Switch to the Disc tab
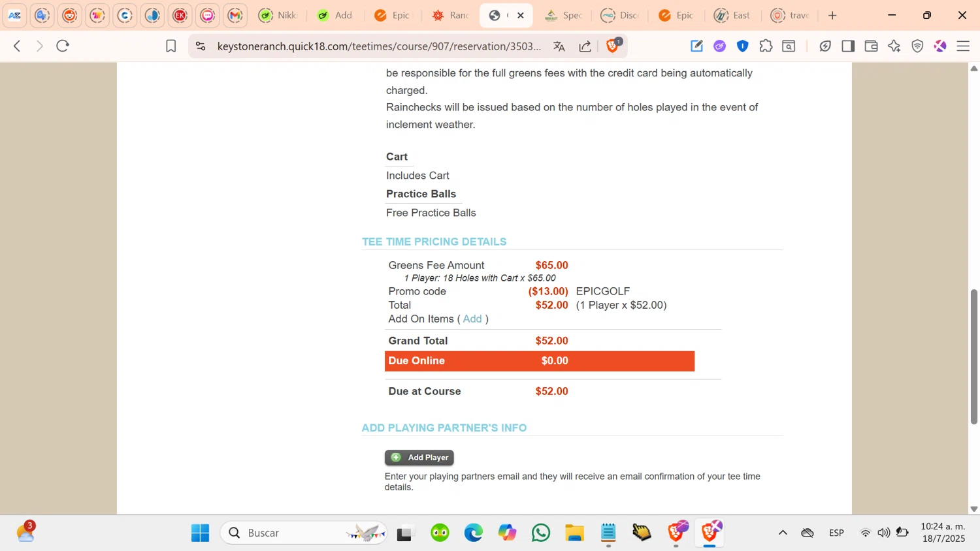980x551 pixels. [x=620, y=15]
